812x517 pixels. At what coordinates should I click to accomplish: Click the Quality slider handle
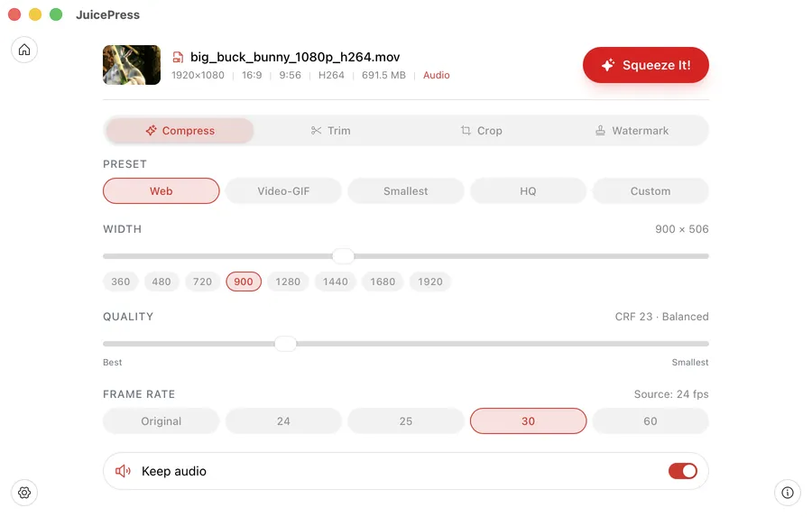(x=285, y=344)
